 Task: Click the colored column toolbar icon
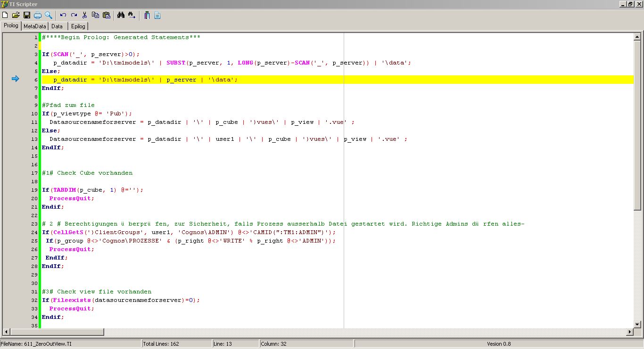point(147,15)
